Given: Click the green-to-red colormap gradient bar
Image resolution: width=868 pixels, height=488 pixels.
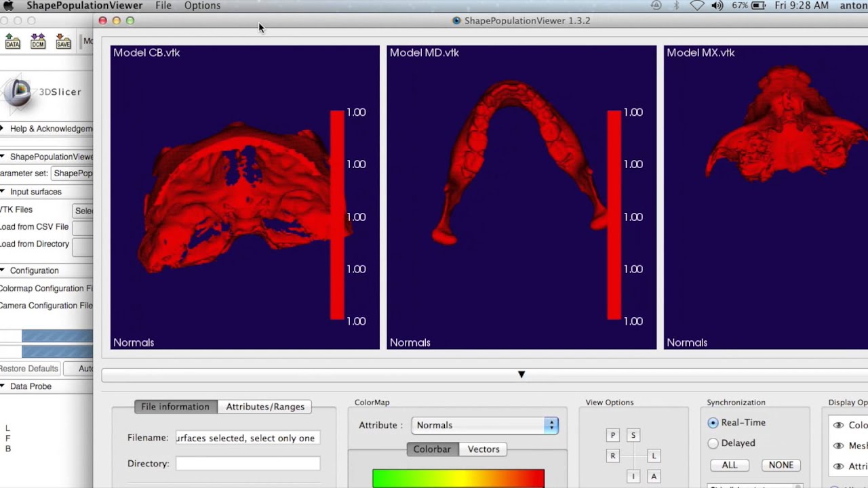Looking at the screenshot, I should click(458, 479).
